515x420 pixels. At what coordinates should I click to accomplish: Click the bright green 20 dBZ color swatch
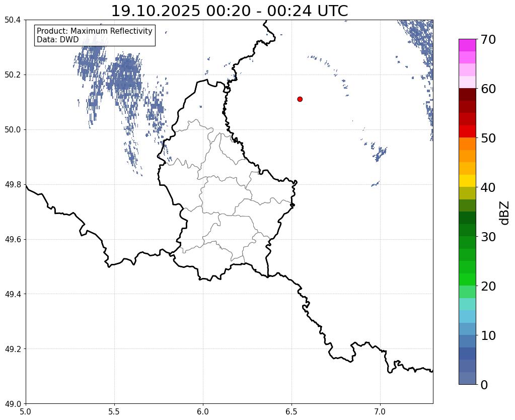[x=467, y=279]
